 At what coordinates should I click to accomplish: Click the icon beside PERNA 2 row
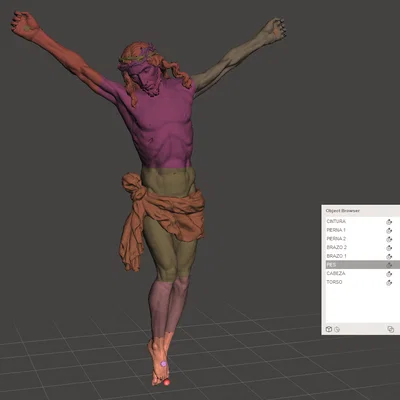tap(389, 239)
